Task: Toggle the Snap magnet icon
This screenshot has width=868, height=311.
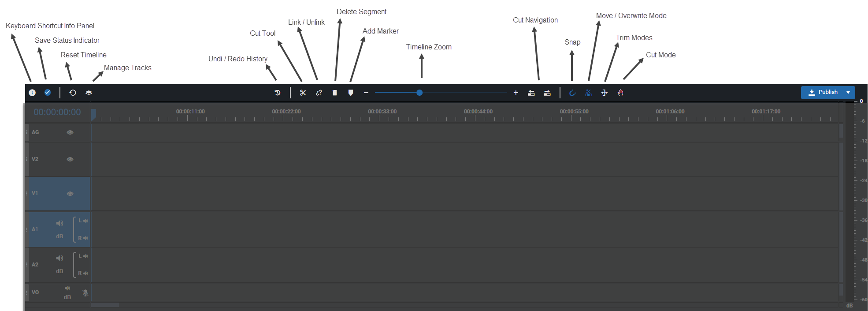Action: [572, 93]
